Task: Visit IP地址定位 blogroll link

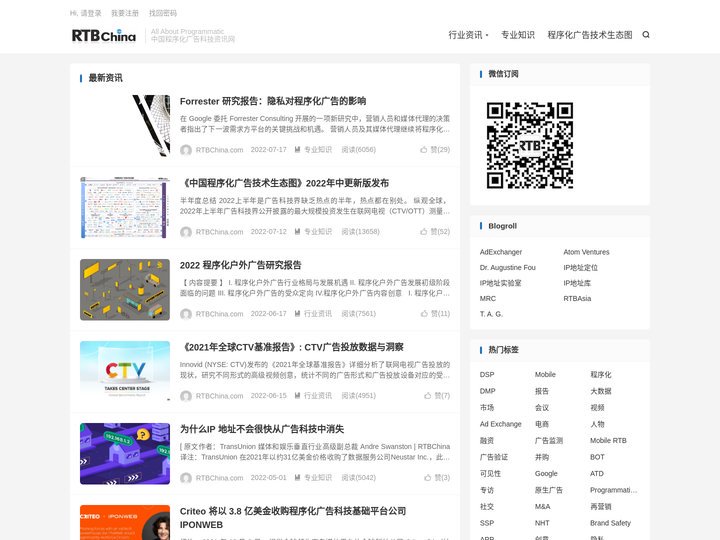Action: (580, 268)
